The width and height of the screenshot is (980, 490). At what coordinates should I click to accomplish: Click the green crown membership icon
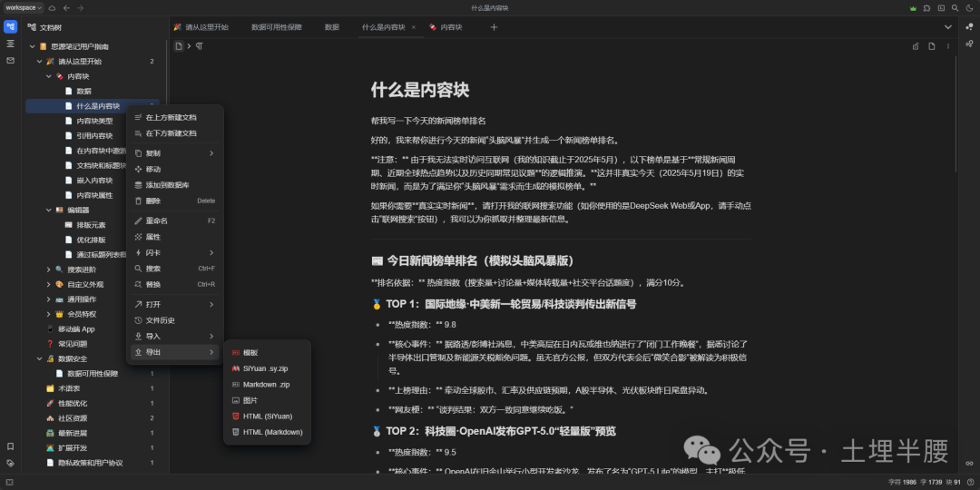(913, 8)
